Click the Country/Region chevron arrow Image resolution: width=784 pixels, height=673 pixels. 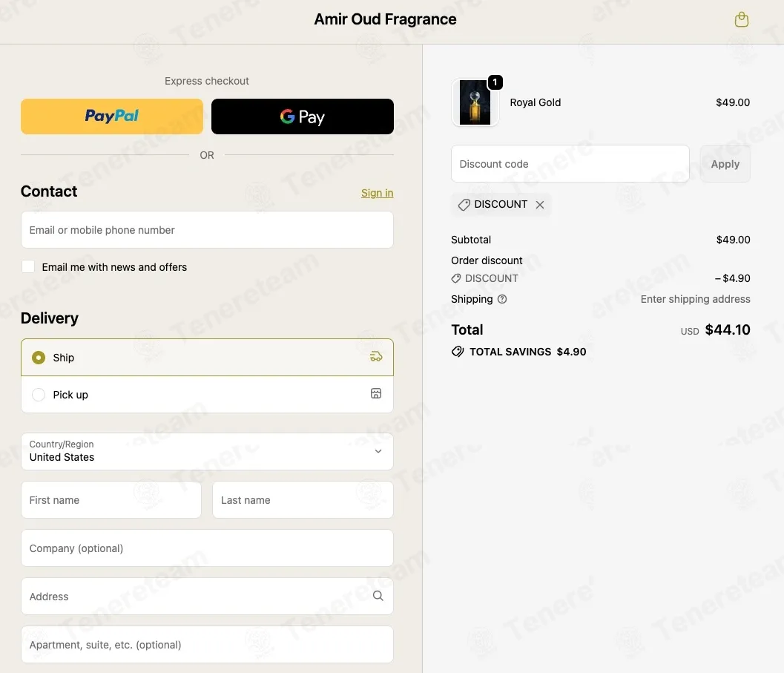pos(378,451)
